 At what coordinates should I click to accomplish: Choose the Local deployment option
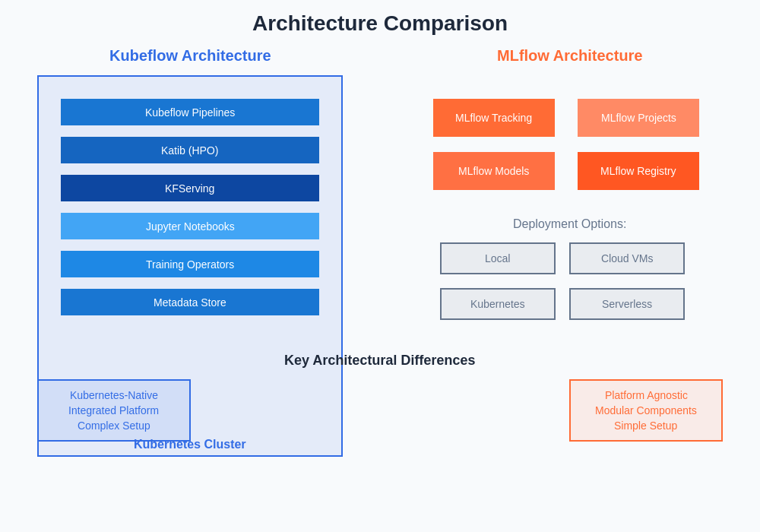[x=498, y=258]
